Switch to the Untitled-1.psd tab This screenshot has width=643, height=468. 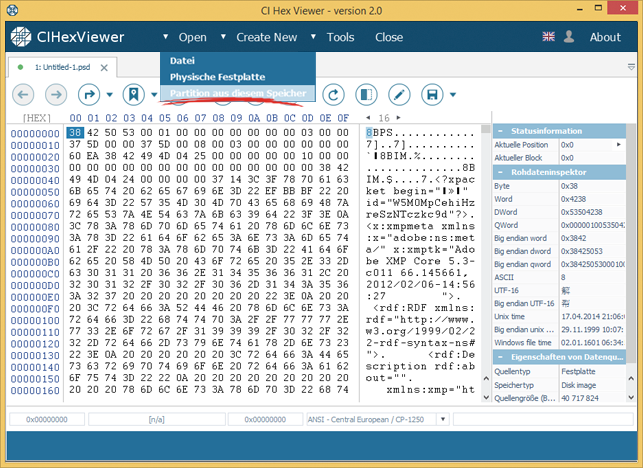click(x=62, y=67)
